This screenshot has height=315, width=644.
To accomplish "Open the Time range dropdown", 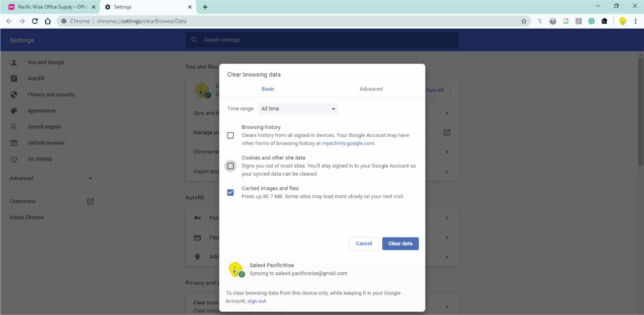I will click(x=298, y=109).
